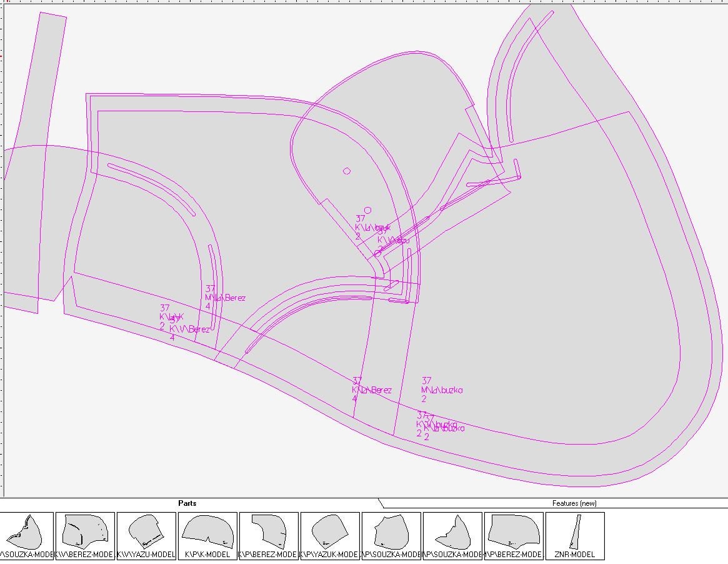The height and width of the screenshot is (564, 728).
Task: Select the K\V\BEREZ-MODEL part thumbnail
Action: (85, 535)
